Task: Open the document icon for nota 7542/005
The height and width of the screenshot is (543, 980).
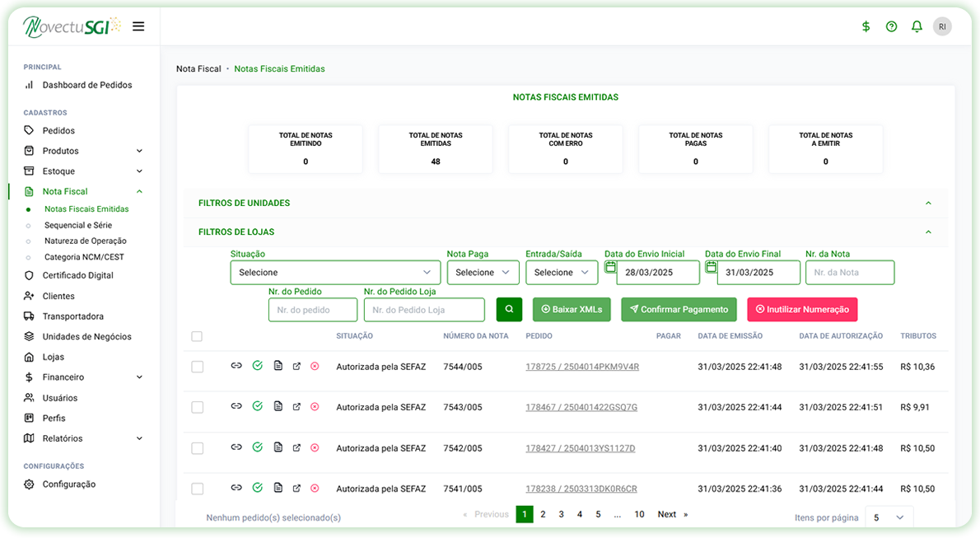Action: pyautogui.click(x=278, y=447)
